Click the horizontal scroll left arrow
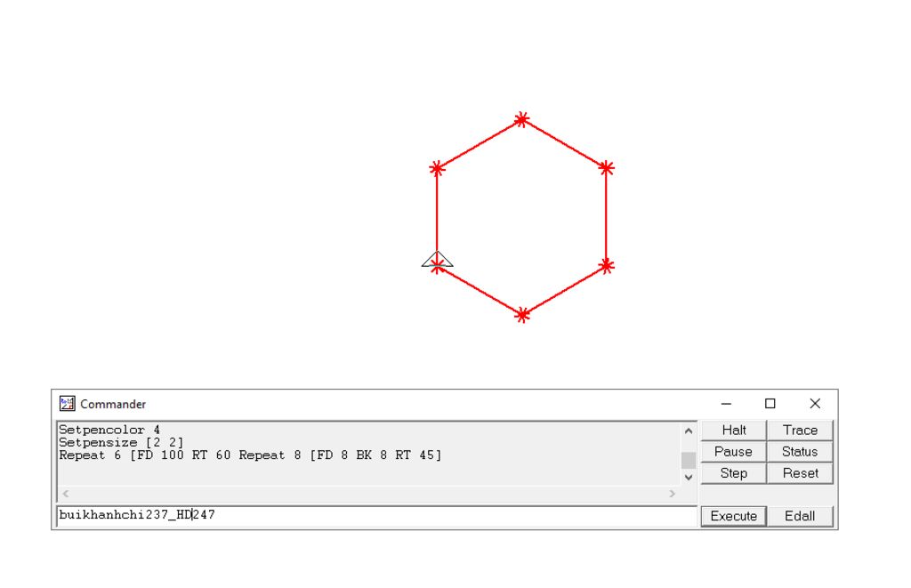Viewport: 911px width, 588px height. click(x=66, y=494)
